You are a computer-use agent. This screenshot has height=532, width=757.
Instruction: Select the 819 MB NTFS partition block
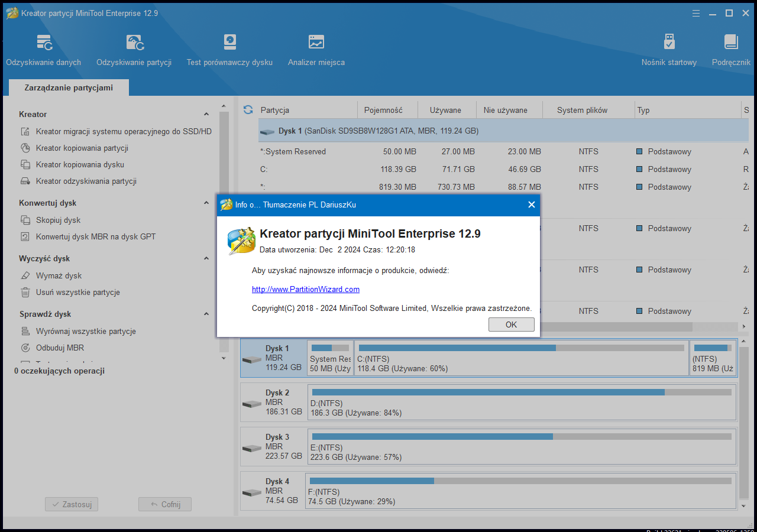coord(713,358)
